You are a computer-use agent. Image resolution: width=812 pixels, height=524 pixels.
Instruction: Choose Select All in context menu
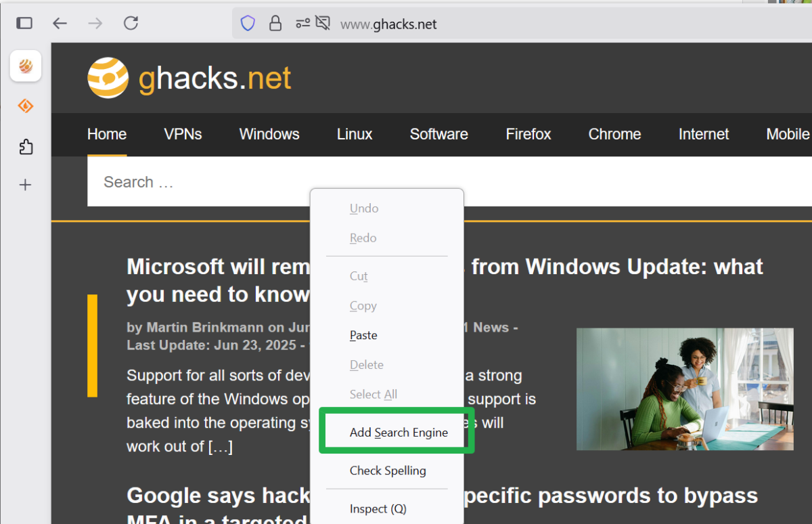[387, 395]
